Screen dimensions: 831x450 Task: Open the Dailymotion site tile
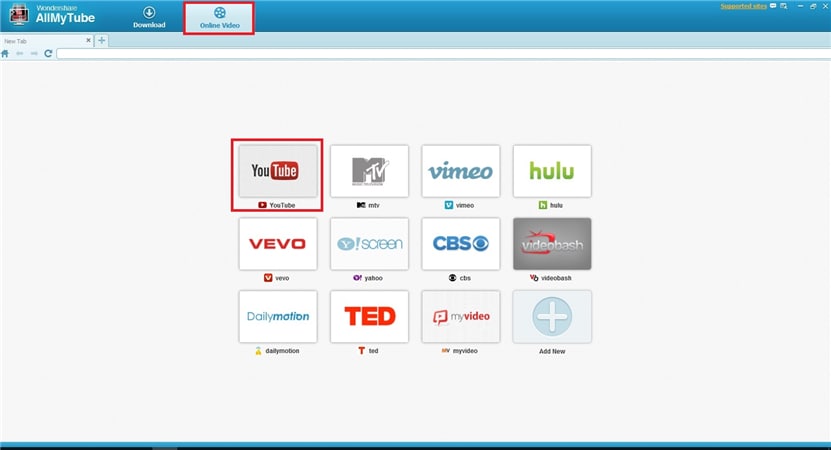click(278, 316)
